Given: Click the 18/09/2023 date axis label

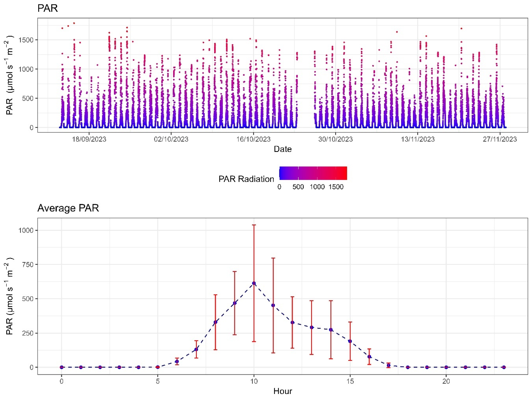Looking at the screenshot, I should [89, 139].
